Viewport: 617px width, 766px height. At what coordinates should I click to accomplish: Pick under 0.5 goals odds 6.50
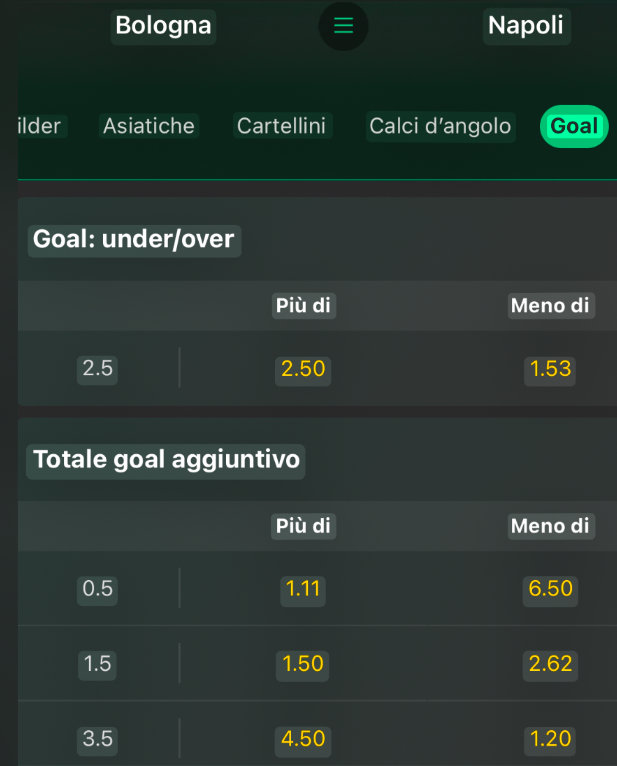pyautogui.click(x=550, y=589)
